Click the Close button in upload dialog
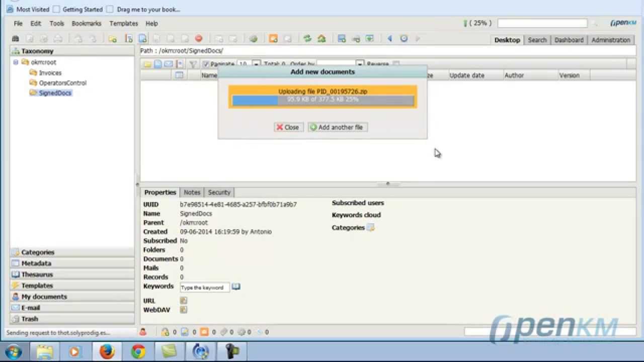 [288, 127]
